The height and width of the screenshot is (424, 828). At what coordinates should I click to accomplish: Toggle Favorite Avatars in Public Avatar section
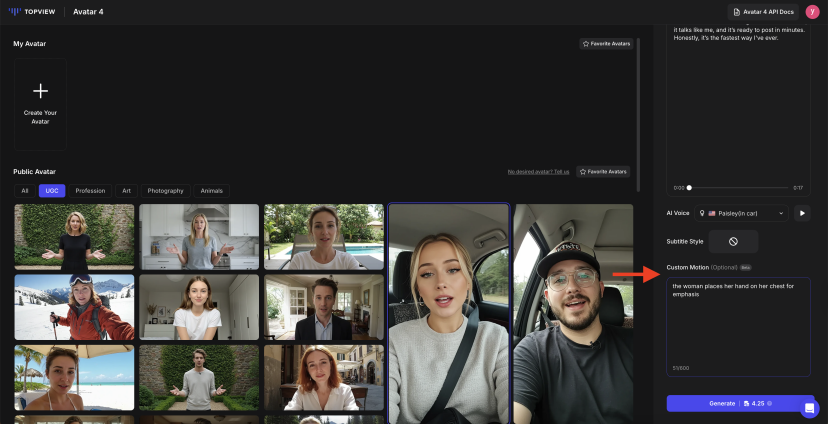(603, 171)
